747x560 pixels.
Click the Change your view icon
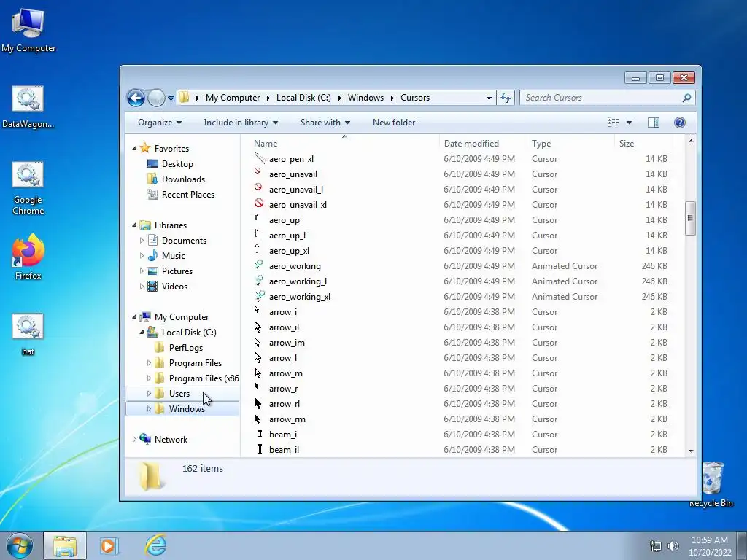(613, 122)
